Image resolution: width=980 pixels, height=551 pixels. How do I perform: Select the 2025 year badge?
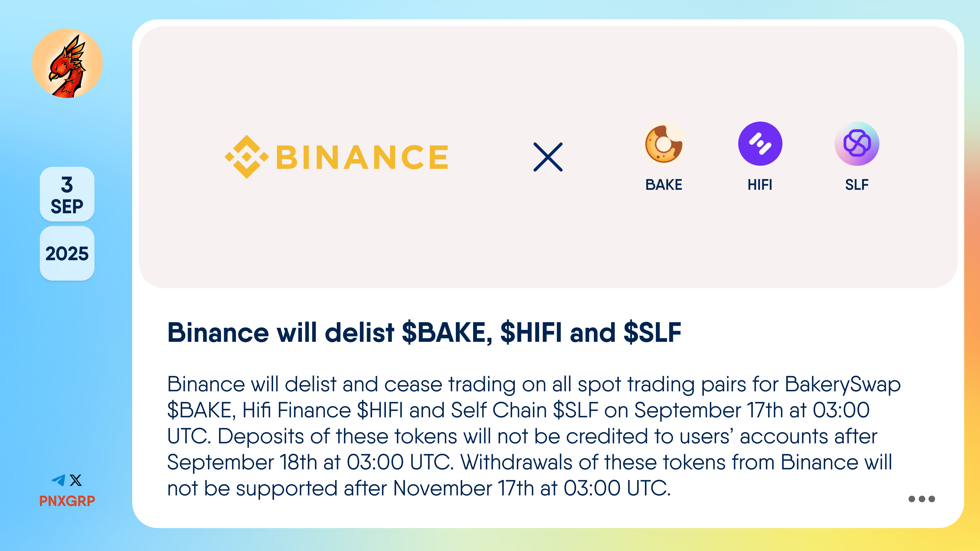pyautogui.click(x=67, y=253)
